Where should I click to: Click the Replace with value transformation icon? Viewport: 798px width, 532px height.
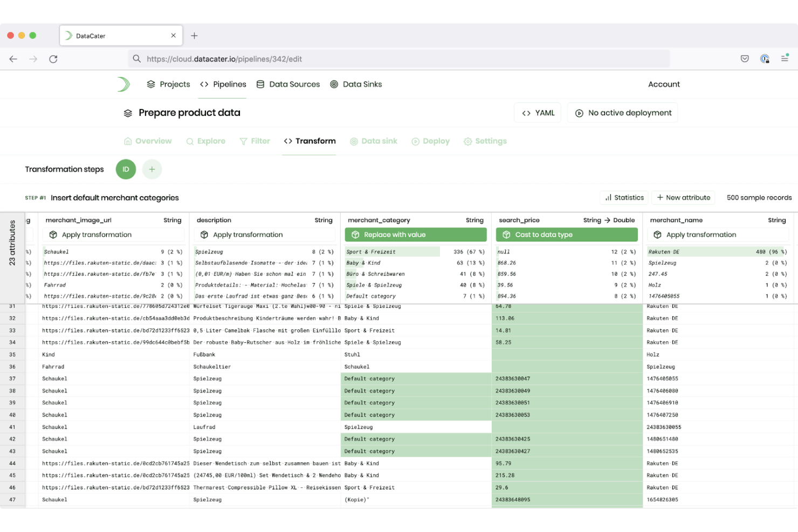[x=357, y=234]
